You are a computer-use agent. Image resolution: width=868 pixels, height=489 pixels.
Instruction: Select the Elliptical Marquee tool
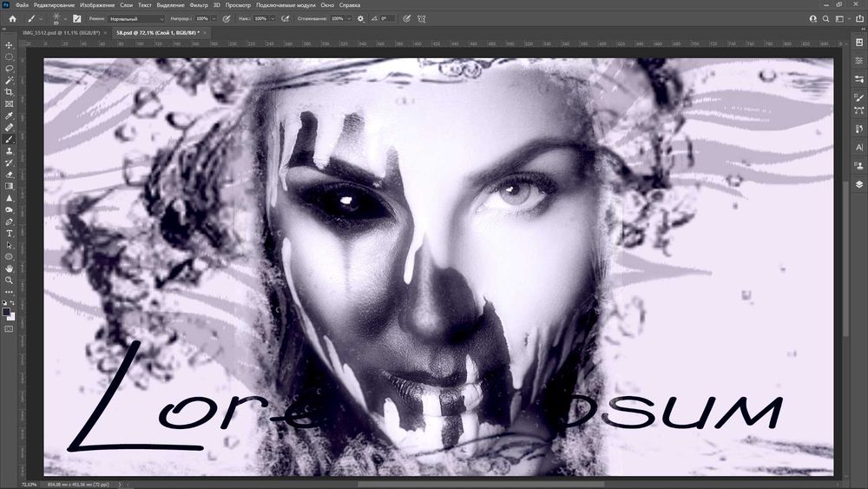(x=9, y=56)
